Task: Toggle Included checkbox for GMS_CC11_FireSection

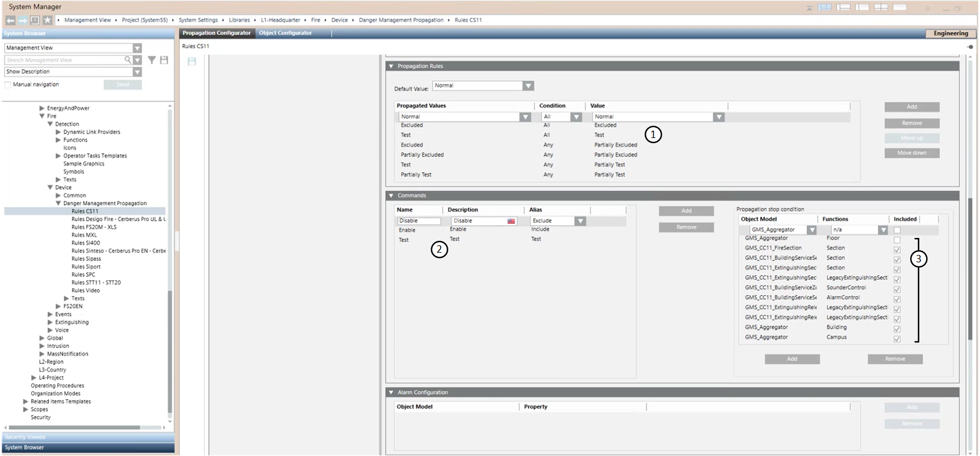Action: pos(897,250)
